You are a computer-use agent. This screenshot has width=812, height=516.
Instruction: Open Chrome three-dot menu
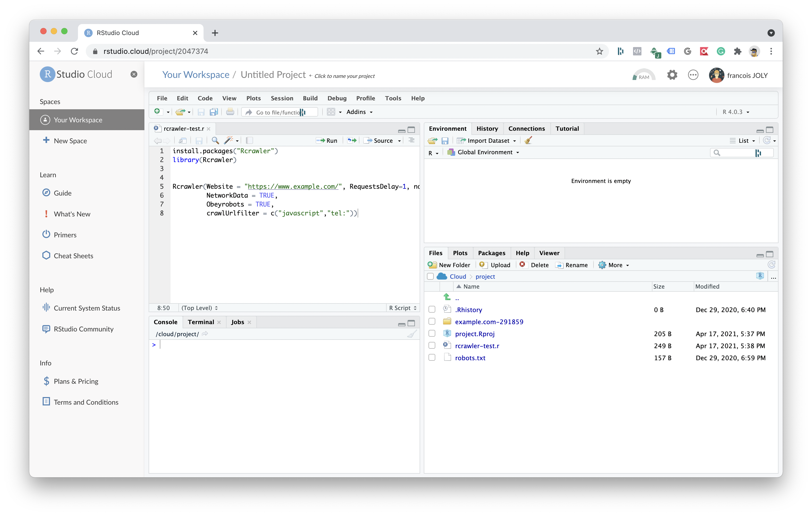click(771, 51)
